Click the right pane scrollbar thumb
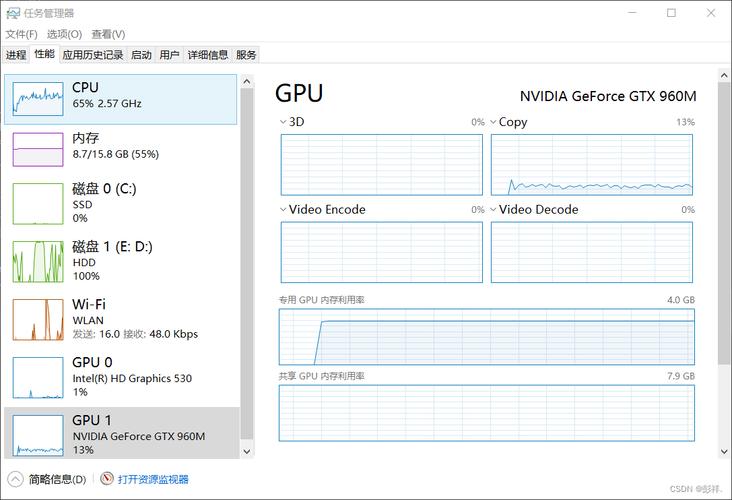 tap(724, 223)
